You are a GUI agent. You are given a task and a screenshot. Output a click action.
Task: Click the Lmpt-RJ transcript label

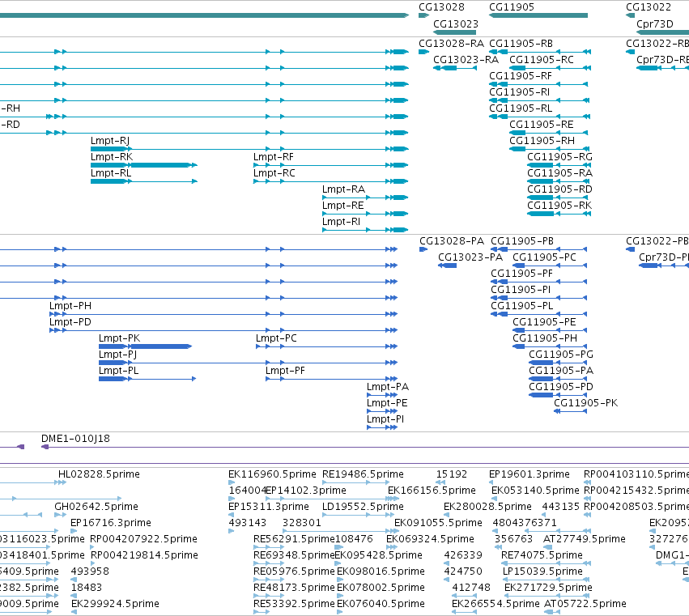[110, 141]
